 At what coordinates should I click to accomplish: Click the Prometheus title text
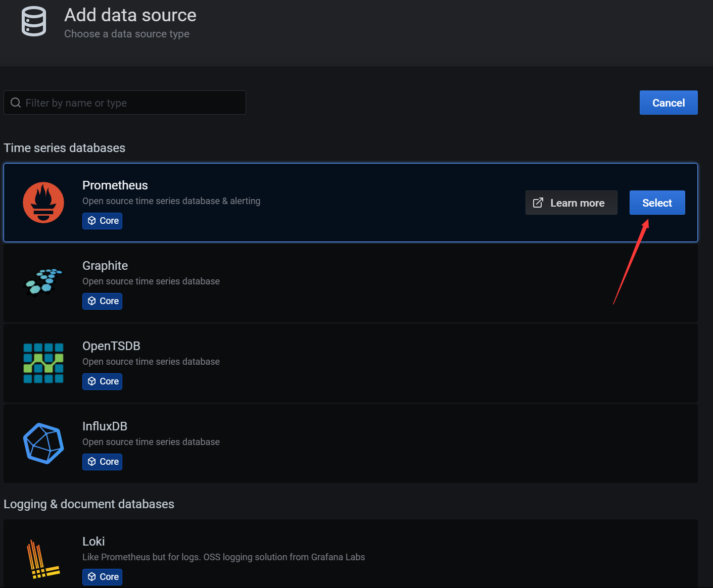click(x=115, y=185)
